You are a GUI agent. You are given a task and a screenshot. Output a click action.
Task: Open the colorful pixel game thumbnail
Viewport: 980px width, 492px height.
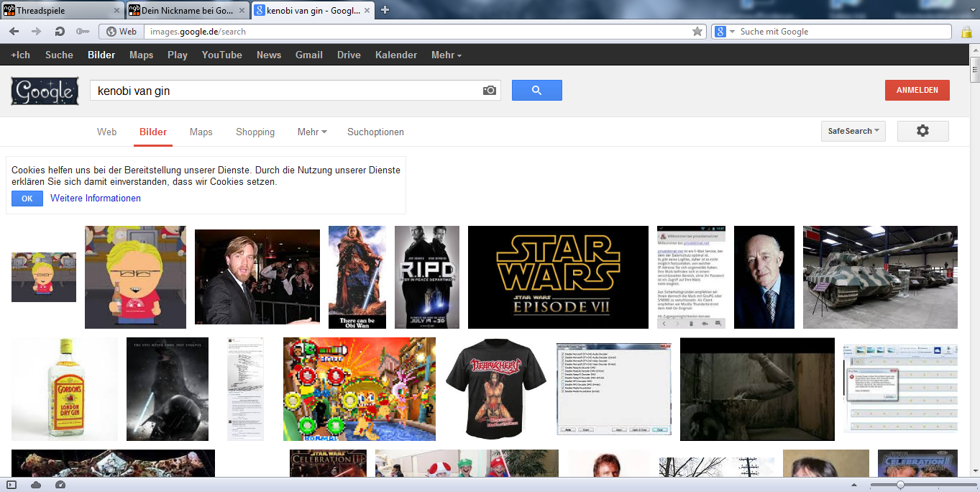[360, 389]
